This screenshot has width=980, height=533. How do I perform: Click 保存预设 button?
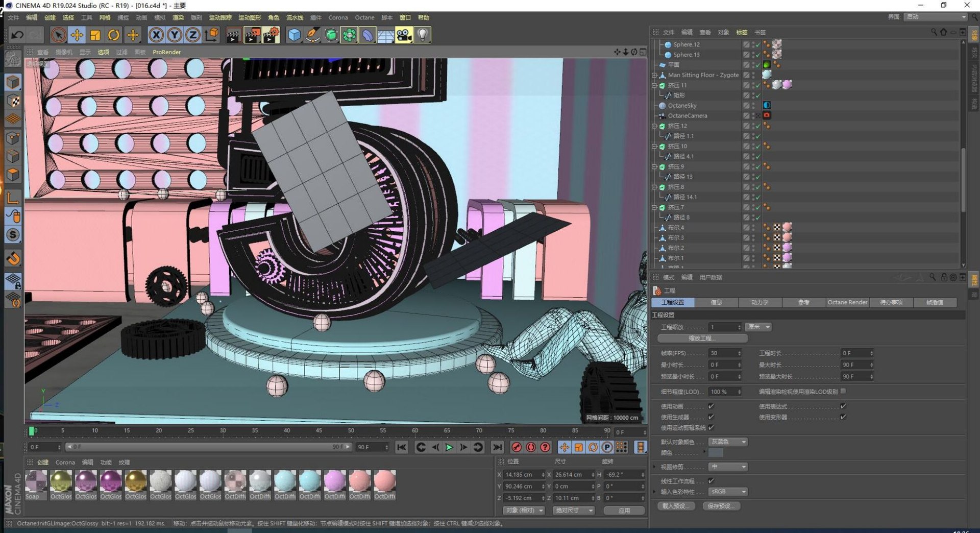721,506
